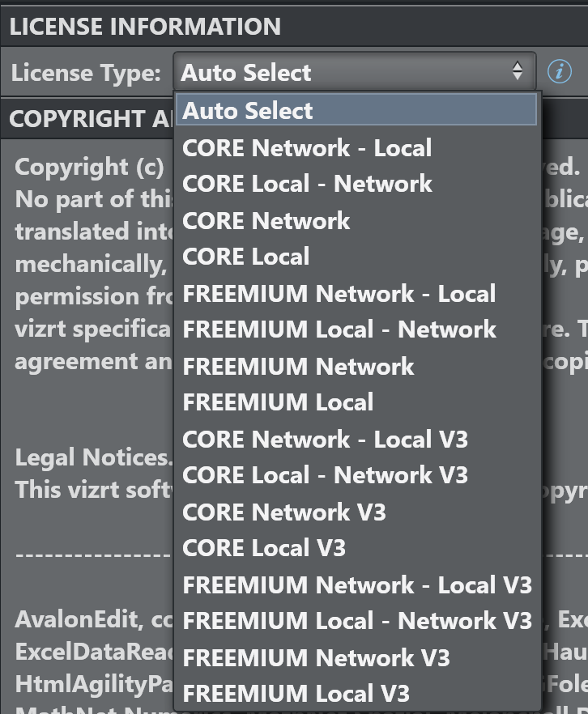The width and height of the screenshot is (588, 714).
Task: Choose FREEMIUM Local - Network V3
Action: coord(356,621)
